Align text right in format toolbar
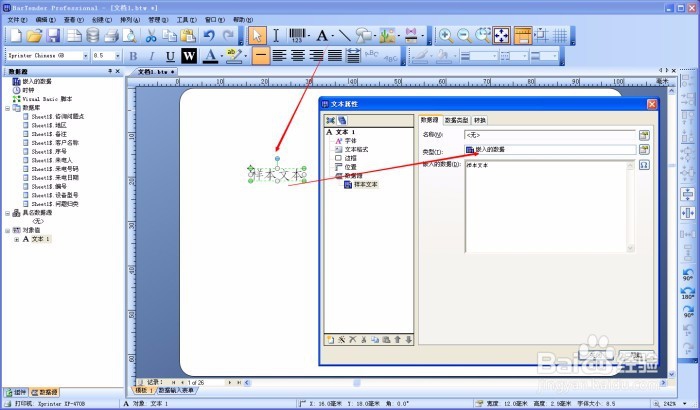 (x=317, y=56)
